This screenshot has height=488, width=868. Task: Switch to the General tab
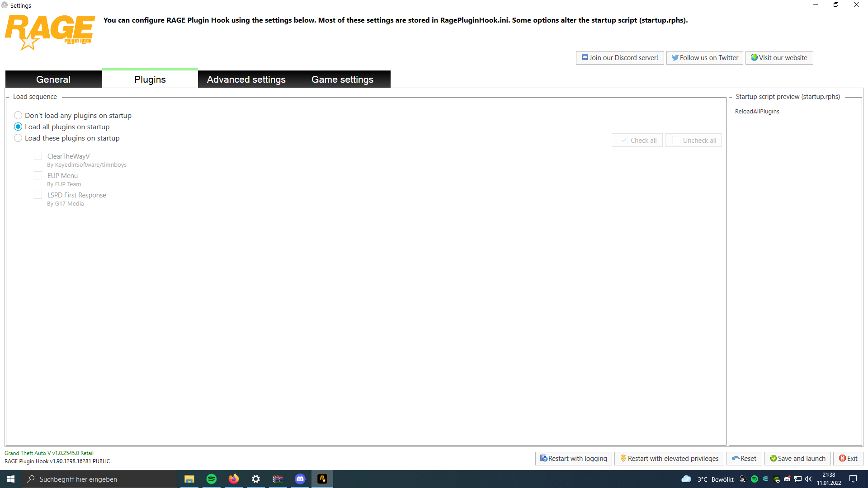point(53,80)
